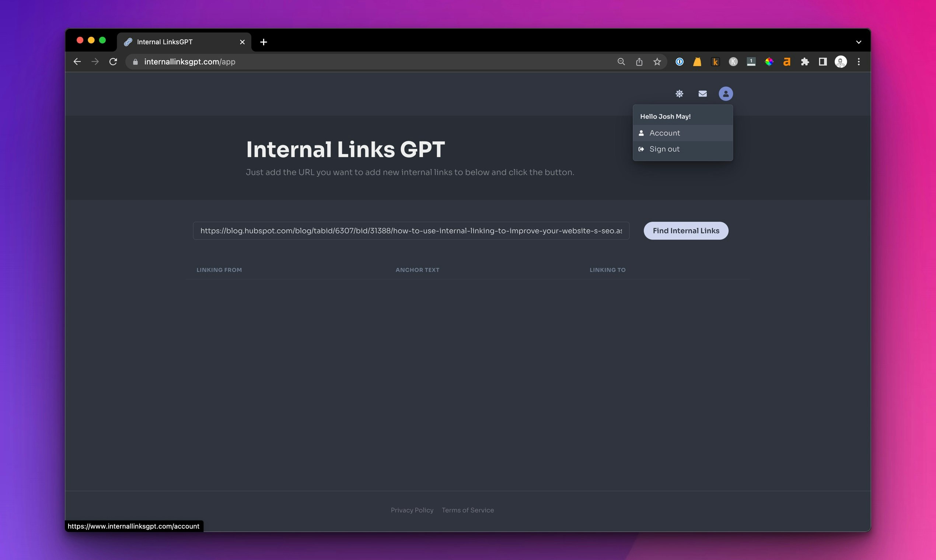Open the envelope contact icon
This screenshot has width=936, height=560.
pos(702,94)
